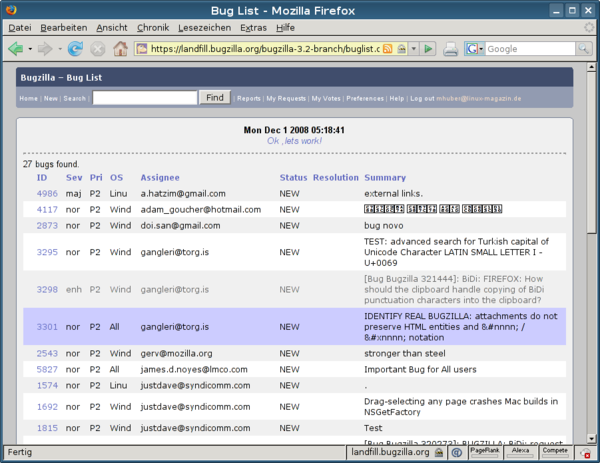Open the Bugzilla Home link

click(x=28, y=98)
